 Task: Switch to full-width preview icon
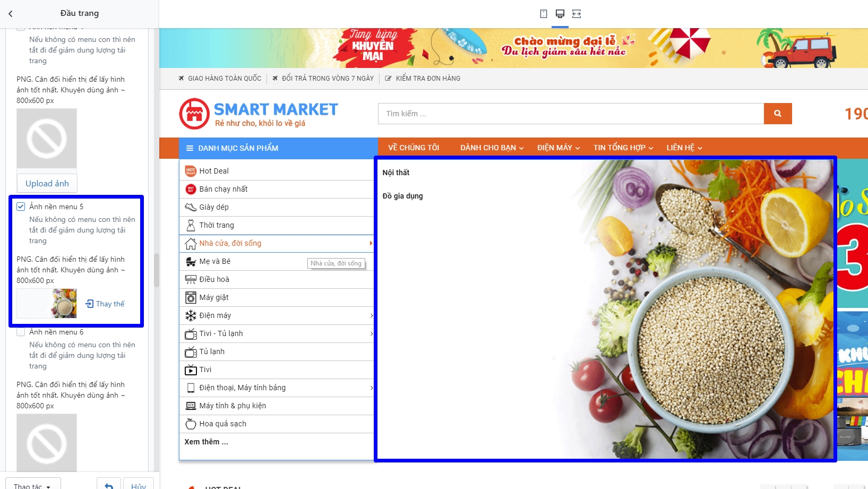(577, 14)
